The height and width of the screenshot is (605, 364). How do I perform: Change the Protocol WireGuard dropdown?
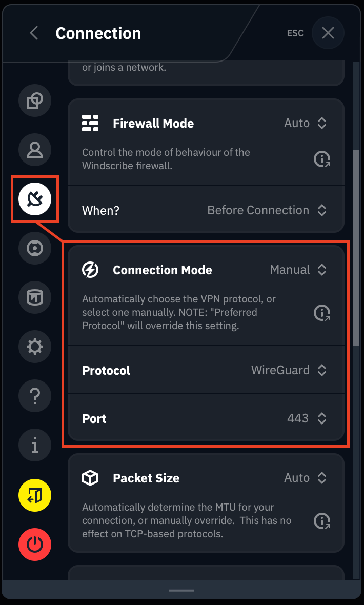[x=289, y=370]
